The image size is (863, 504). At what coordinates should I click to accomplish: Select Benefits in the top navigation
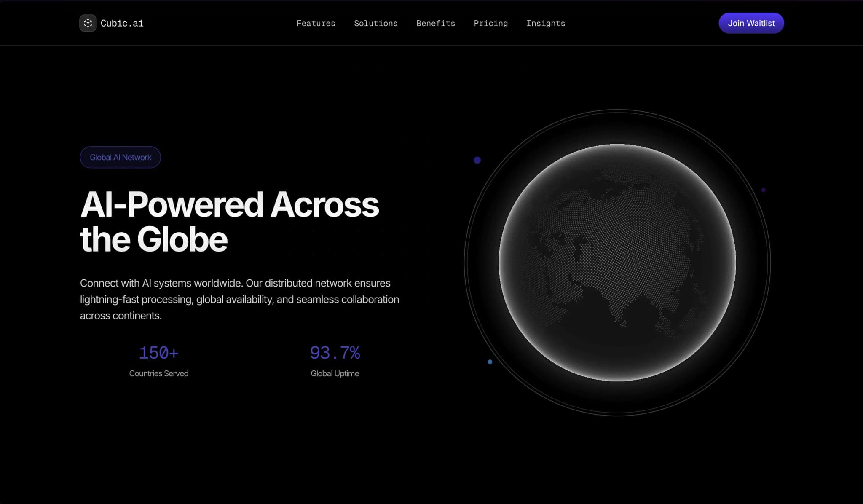pyautogui.click(x=435, y=24)
